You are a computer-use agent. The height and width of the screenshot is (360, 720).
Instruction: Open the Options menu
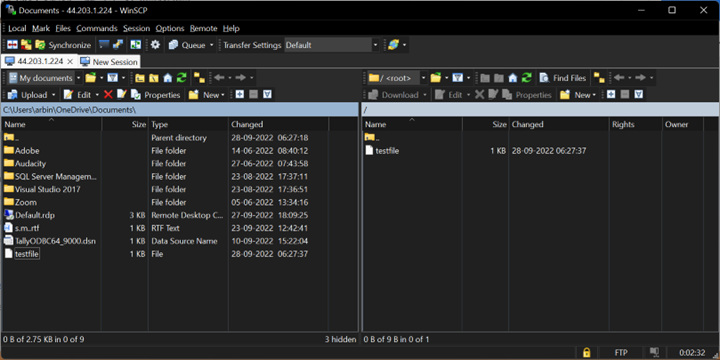point(170,28)
